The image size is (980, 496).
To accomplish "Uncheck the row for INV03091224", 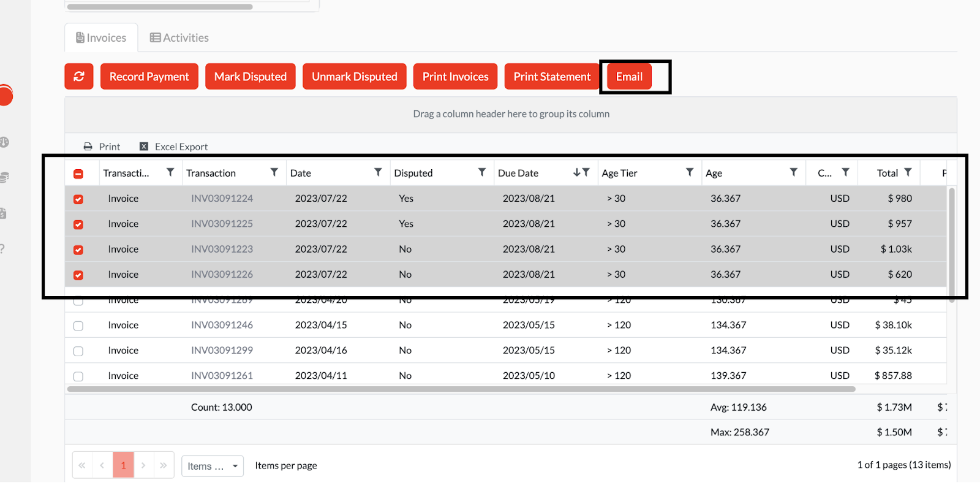I will pos(78,199).
